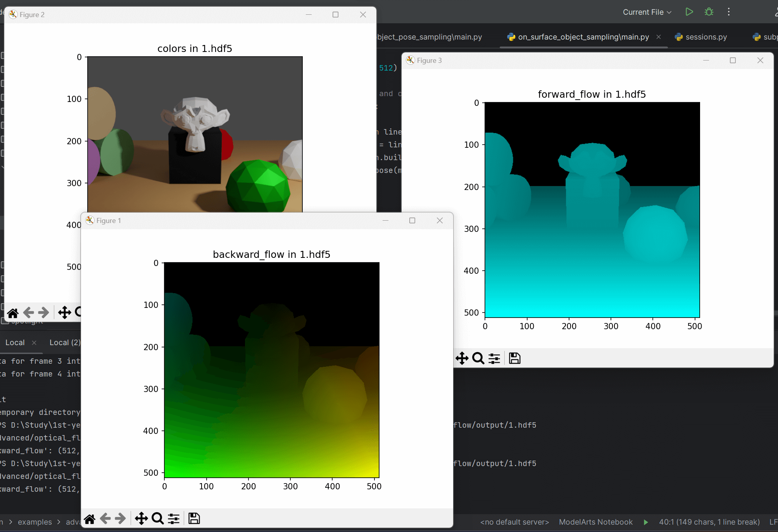The width and height of the screenshot is (778, 532).
Task: Click the 'backward_flow in 1.hdf5' plot title
Action: [272, 254]
